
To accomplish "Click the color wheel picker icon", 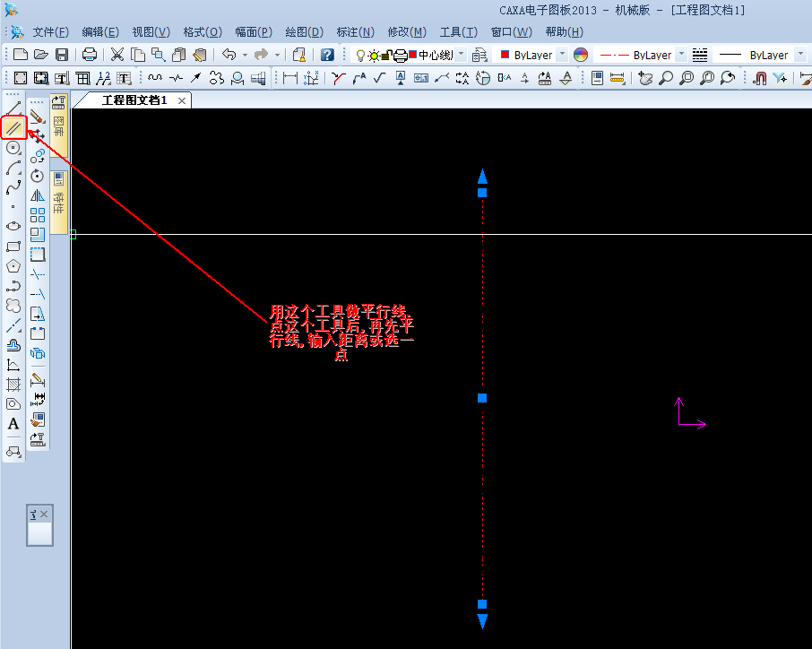I will pyautogui.click(x=581, y=55).
